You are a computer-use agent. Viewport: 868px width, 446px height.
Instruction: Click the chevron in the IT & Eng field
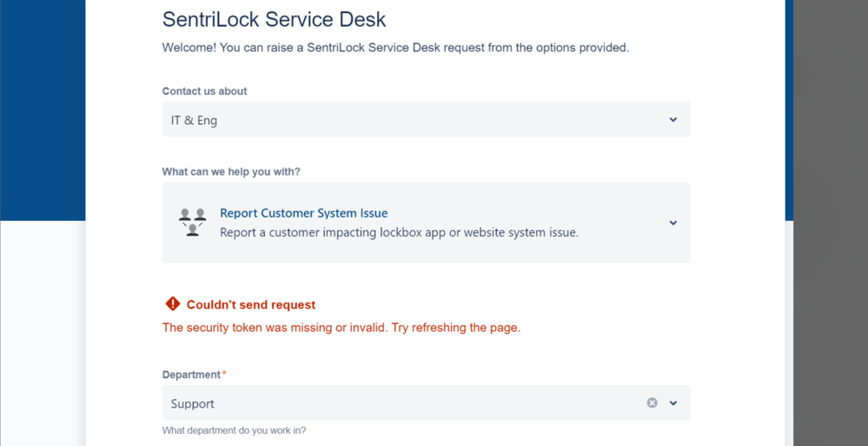[673, 119]
